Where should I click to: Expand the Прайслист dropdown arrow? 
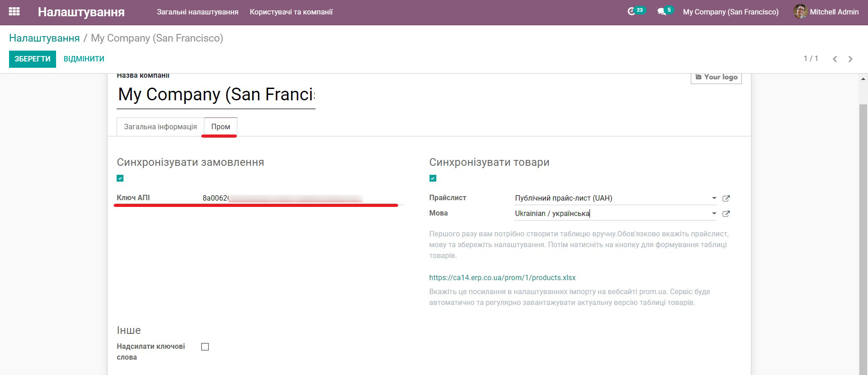714,198
